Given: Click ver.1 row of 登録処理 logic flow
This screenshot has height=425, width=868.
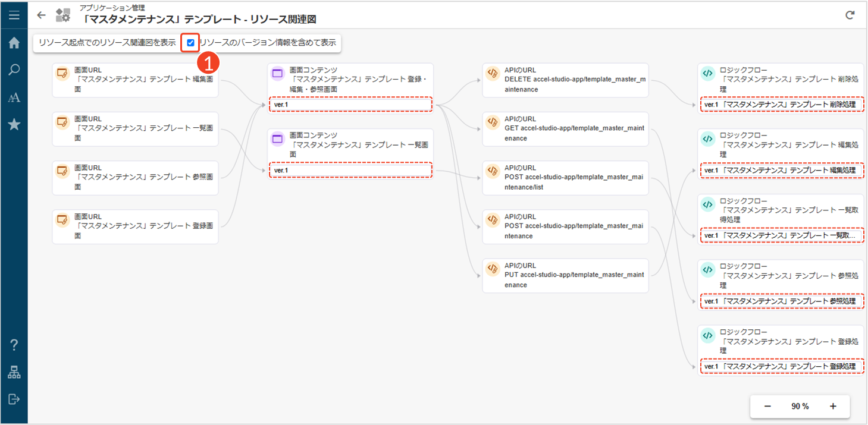Looking at the screenshot, I should [x=781, y=367].
